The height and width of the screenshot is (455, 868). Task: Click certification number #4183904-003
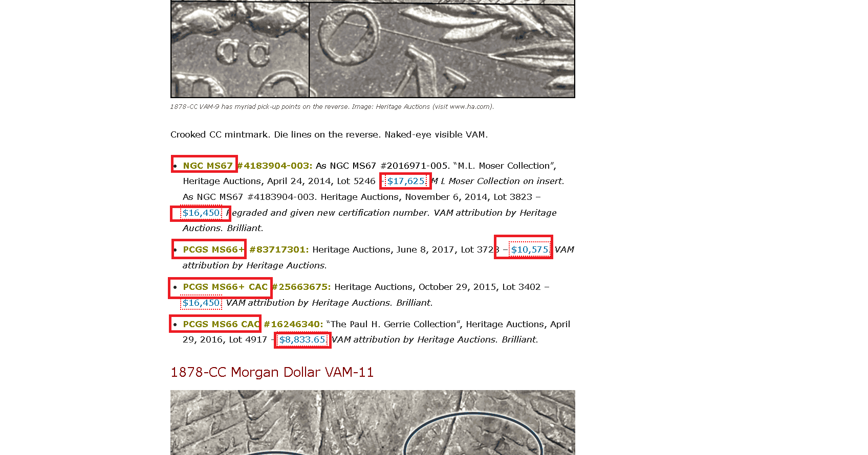(275, 166)
